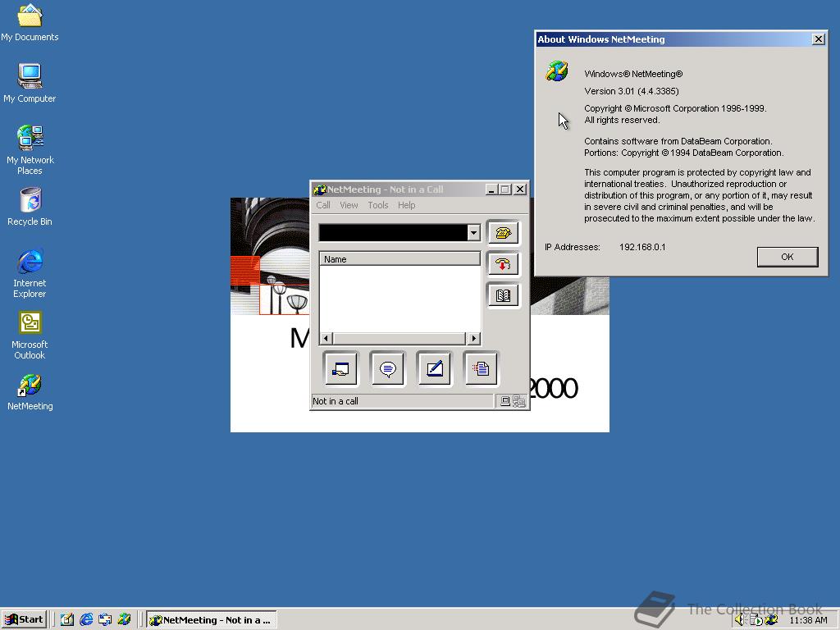The image size is (840, 630).
Task: Click the NetMeeting logo in About dialog
Action: [557, 71]
